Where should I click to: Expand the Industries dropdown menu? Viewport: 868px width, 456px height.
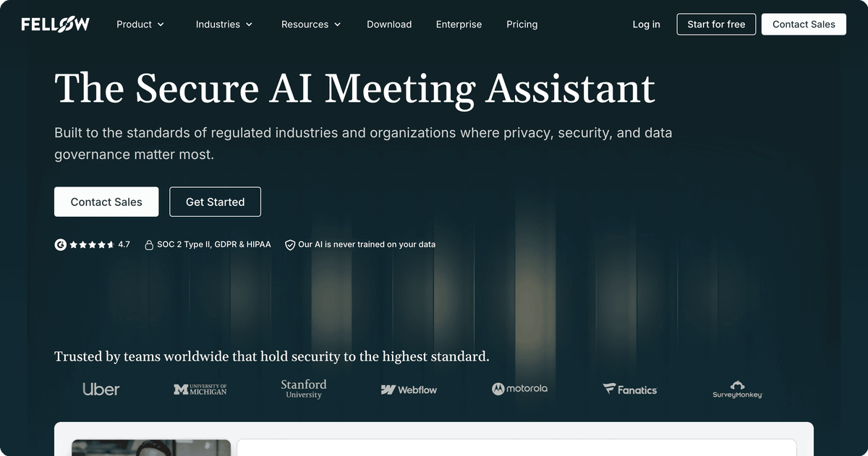pyautogui.click(x=224, y=25)
